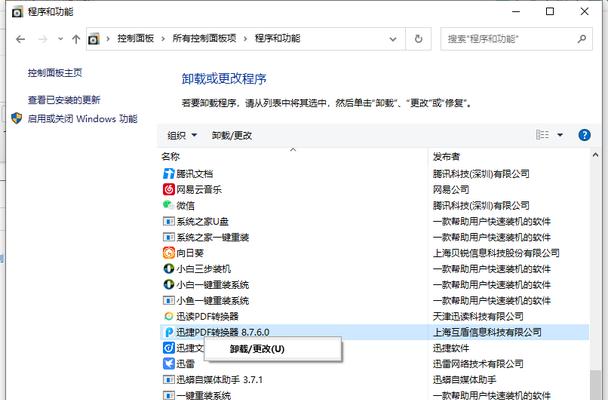This screenshot has height=400, width=608.
Task: Open the 组织 organize dropdown
Action: (182, 135)
